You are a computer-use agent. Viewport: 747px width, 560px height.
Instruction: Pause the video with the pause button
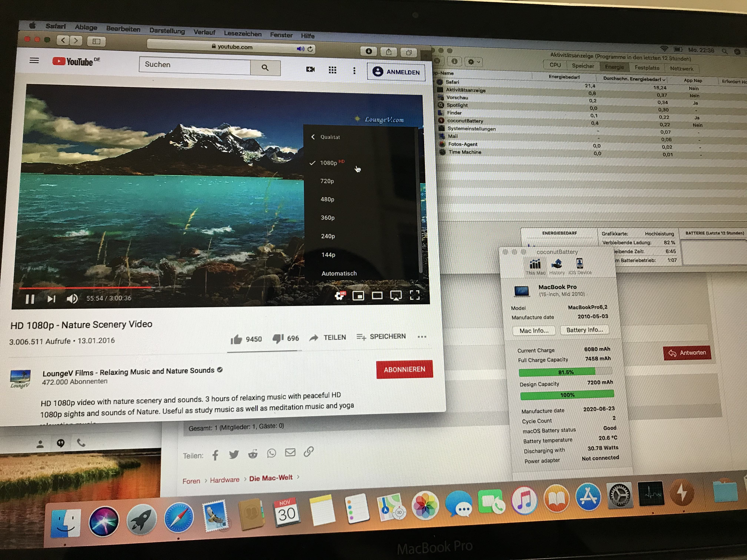30,299
